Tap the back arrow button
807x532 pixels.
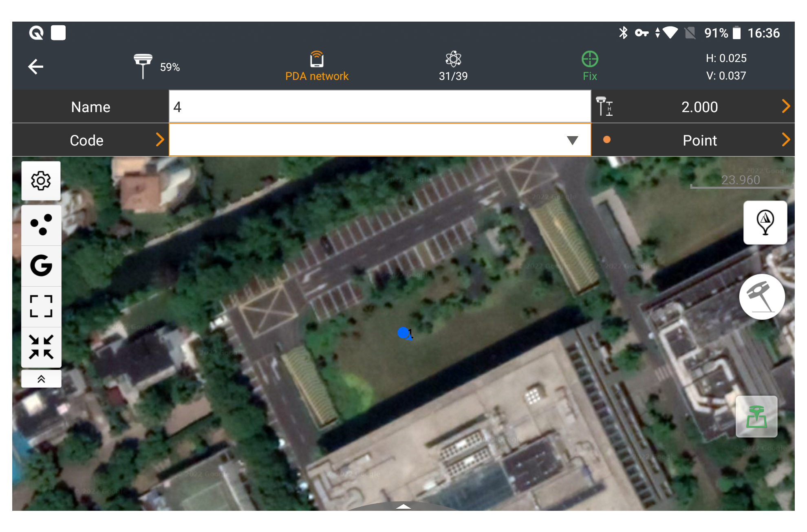pos(36,67)
